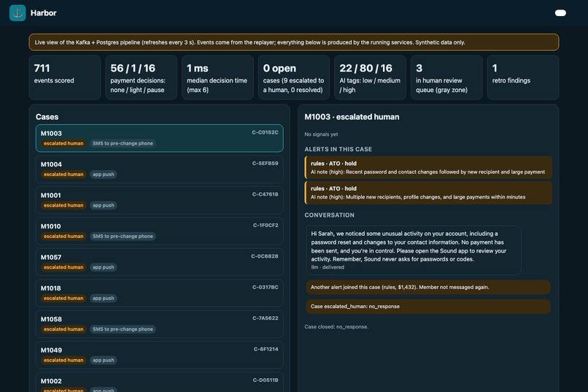Open case M1049
This screenshot has width=588, height=392.
pos(159,355)
